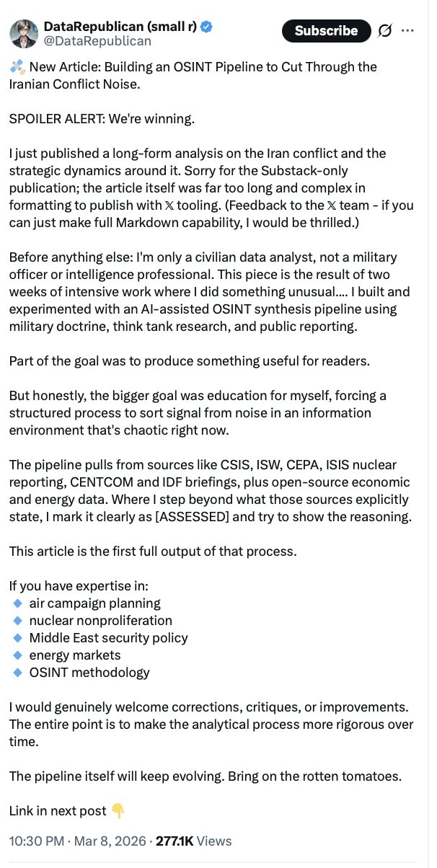Open the DataRepublican profile avatar
Screen dimensions: 437x868
25,33
